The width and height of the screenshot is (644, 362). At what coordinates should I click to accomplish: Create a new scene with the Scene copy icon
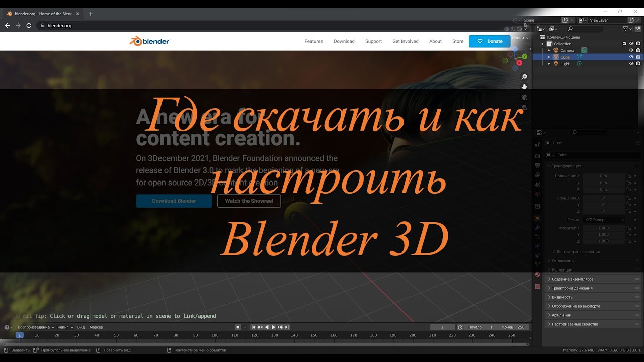565,20
